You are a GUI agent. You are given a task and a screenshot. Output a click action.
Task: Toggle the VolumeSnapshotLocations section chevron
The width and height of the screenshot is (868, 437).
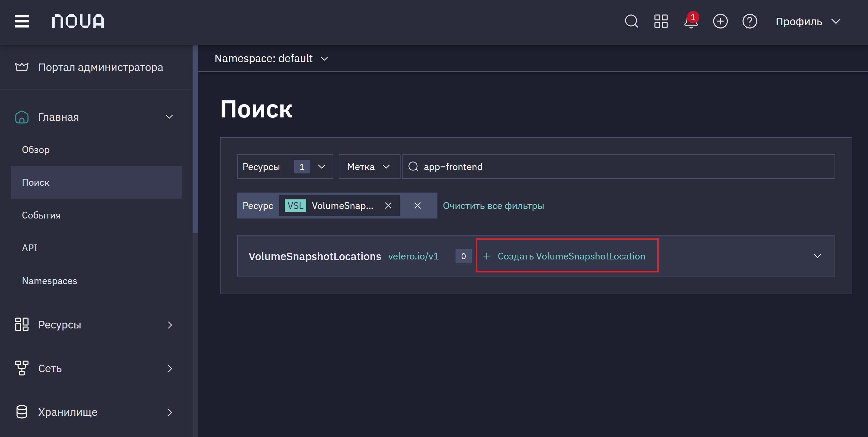pos(817,256)
